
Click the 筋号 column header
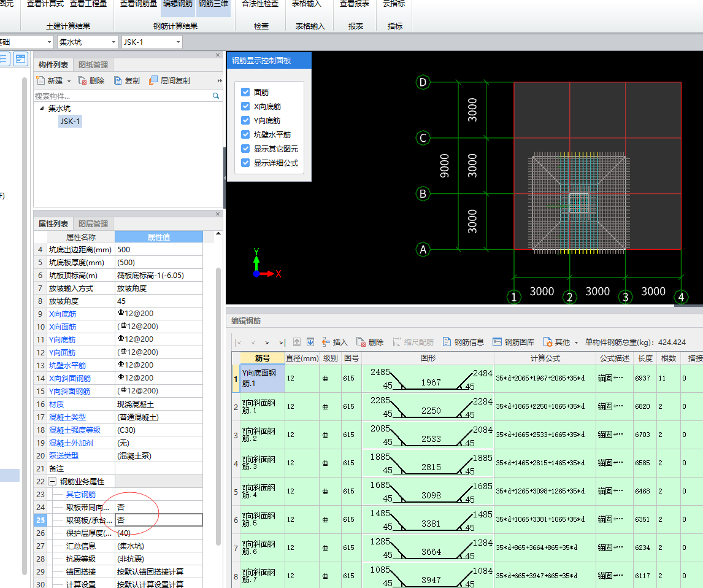[263, 358]
